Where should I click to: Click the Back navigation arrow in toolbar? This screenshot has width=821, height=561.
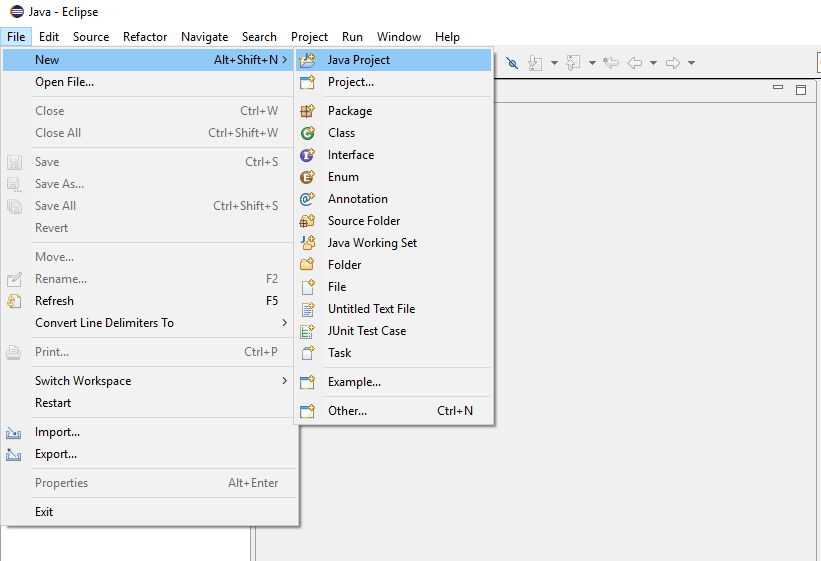635,63
